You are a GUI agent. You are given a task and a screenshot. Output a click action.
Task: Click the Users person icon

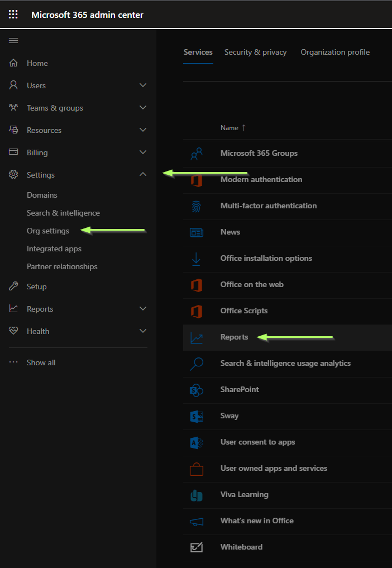13,85
